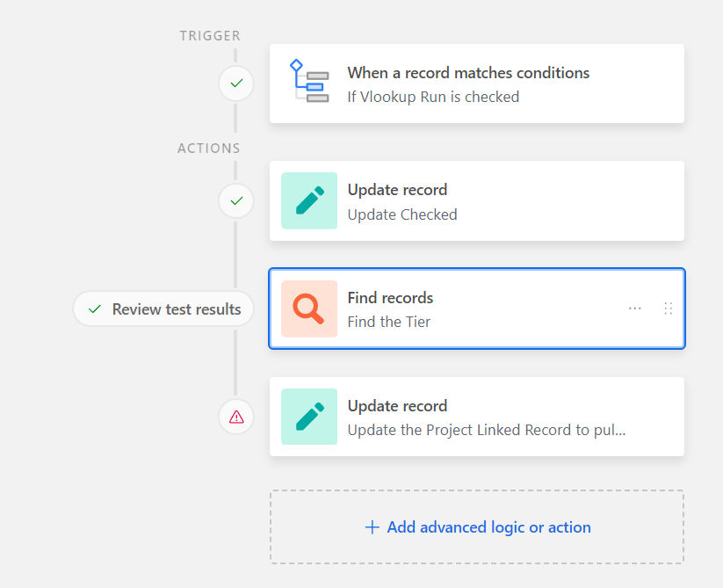Click the TRIGGER section label
723x588 pixels.
pyautogui.click(x=210, y=35)
